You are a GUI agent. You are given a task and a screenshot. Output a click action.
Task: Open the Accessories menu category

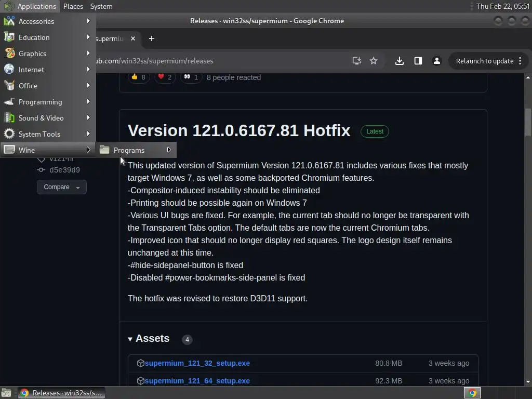coord(48,21)
